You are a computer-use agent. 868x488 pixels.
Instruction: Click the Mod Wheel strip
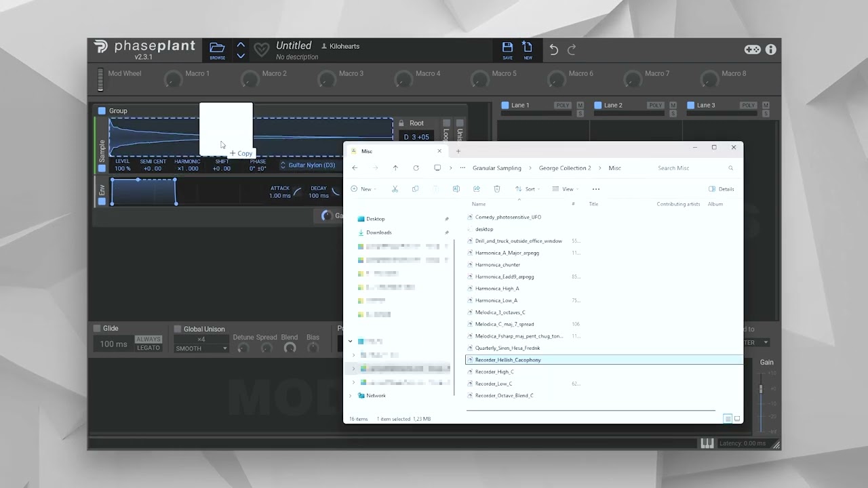point(100,79)
